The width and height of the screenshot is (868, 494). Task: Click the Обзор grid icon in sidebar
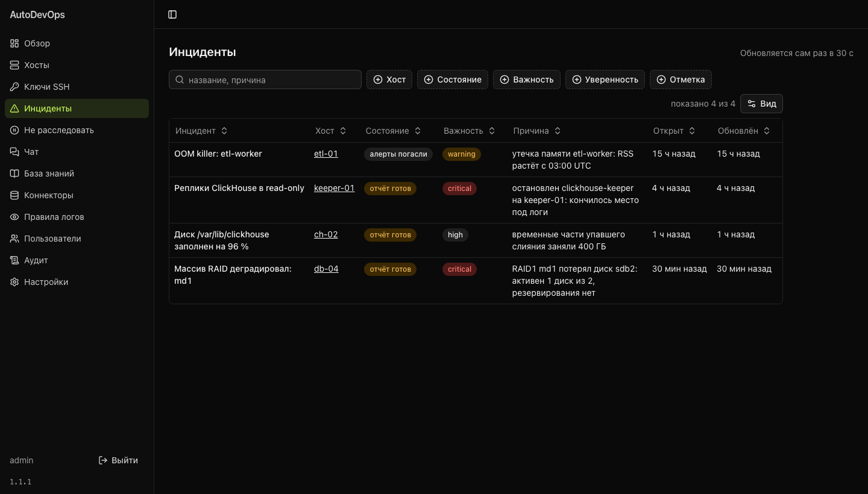[x=14, y=43]
